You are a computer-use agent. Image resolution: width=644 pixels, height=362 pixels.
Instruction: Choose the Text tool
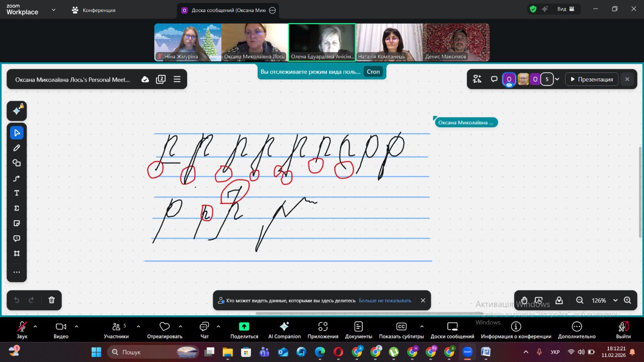pos(17,193)
